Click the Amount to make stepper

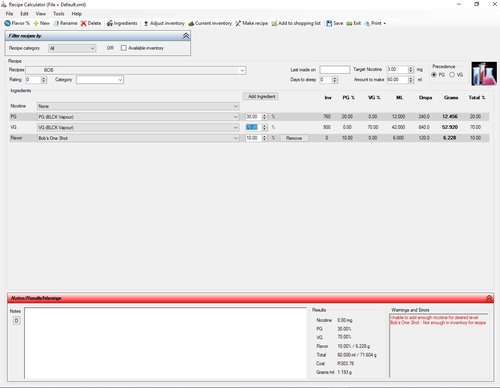[x=411, y=80]
